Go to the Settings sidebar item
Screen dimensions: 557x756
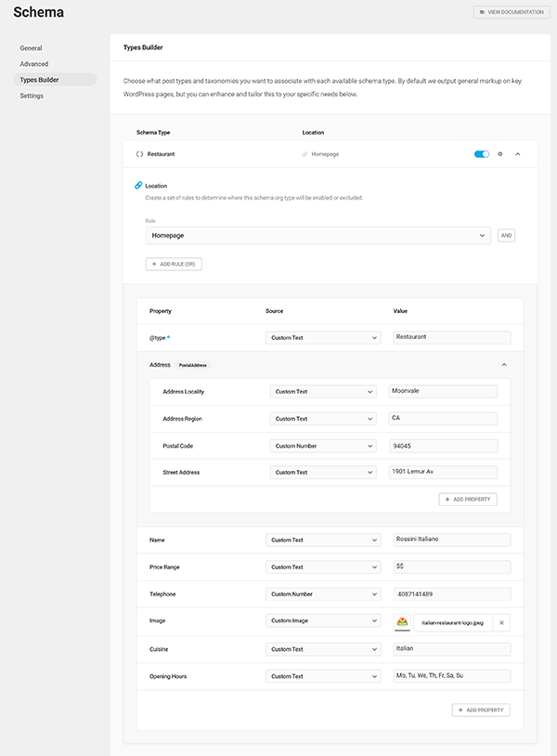[32, 96]
